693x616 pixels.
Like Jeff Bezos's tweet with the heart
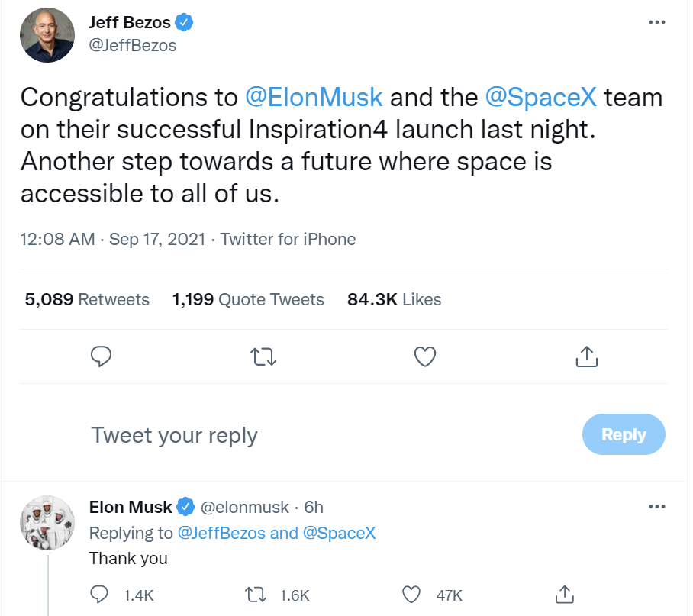click(424, 356)
